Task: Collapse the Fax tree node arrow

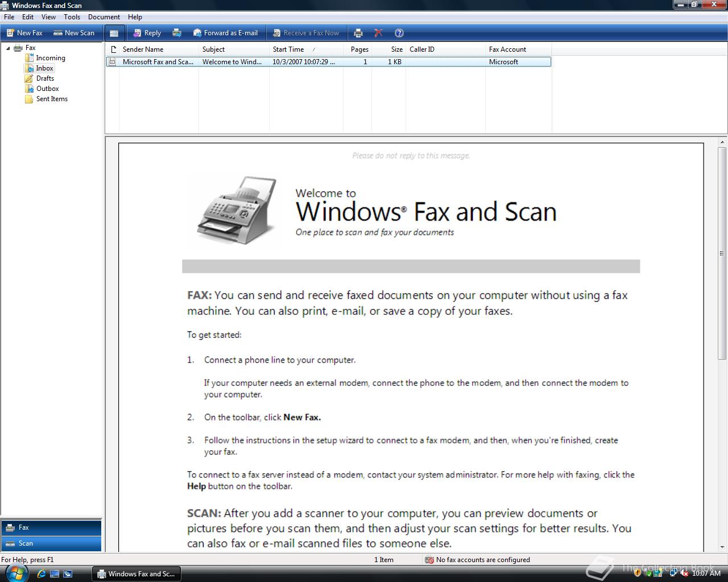Action: pyautogui.click(x=8, y=48)
